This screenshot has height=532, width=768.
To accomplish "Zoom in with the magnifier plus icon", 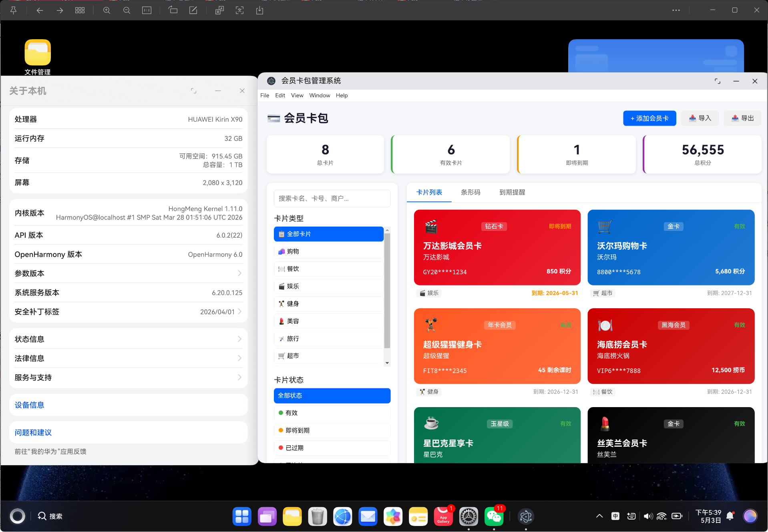I will [x=107, y=10].
